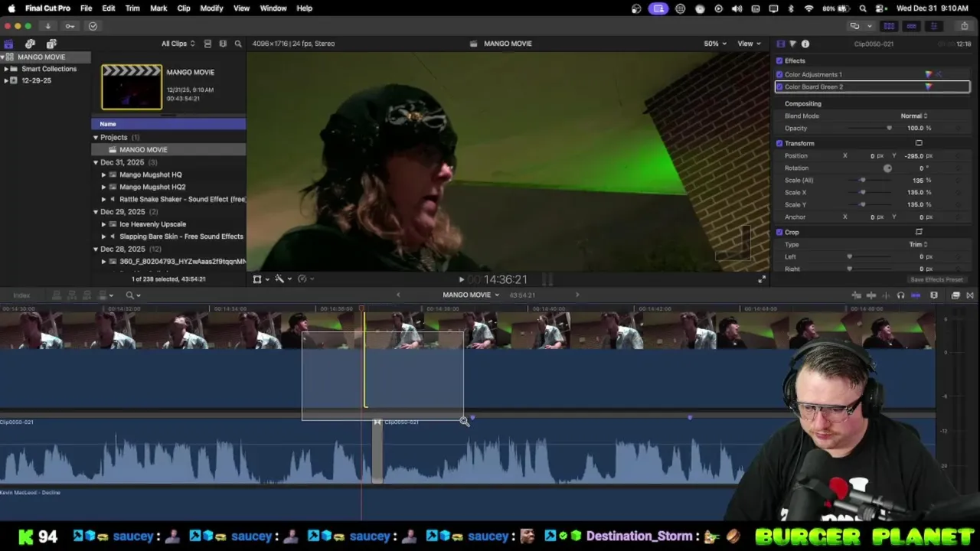Show the Color Inspector triangle icon
Screen dimensions: 980x551
(792, 44)
